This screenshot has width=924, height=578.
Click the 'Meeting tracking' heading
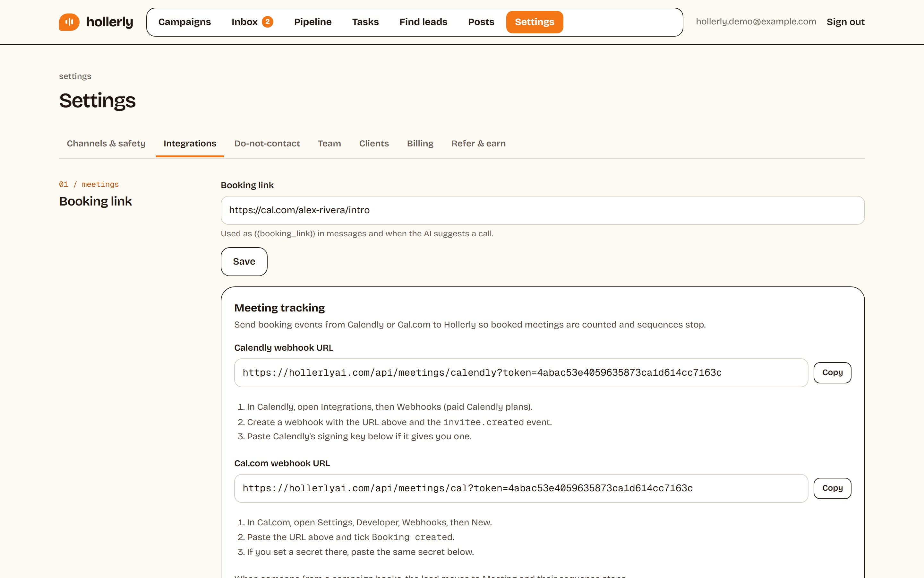(279, 308)
